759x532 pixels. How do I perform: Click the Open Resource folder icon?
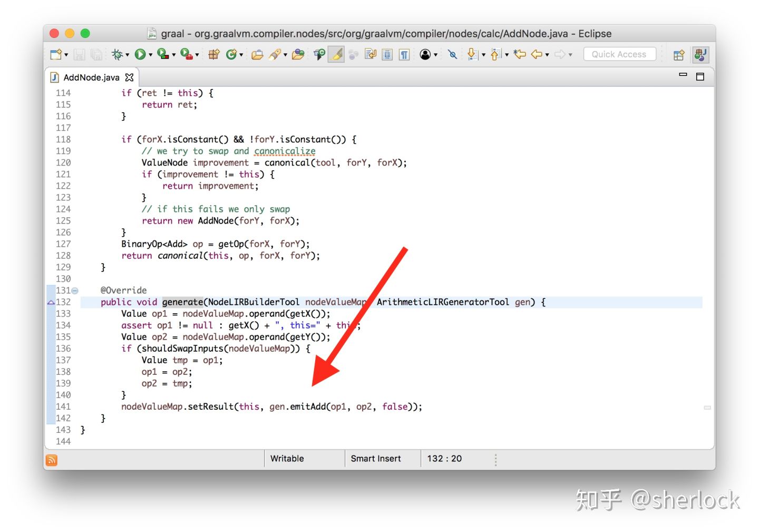tap(298, 54)
